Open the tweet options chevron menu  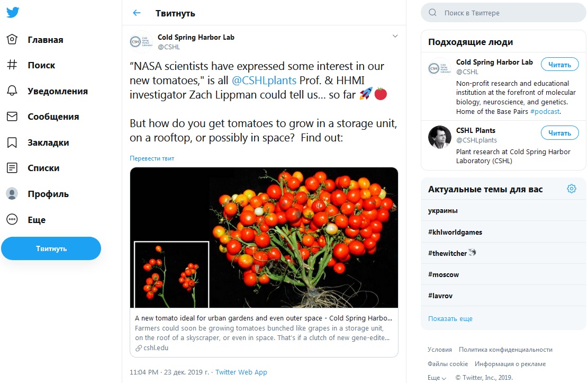pyautogui.click(x=394, y=37)
